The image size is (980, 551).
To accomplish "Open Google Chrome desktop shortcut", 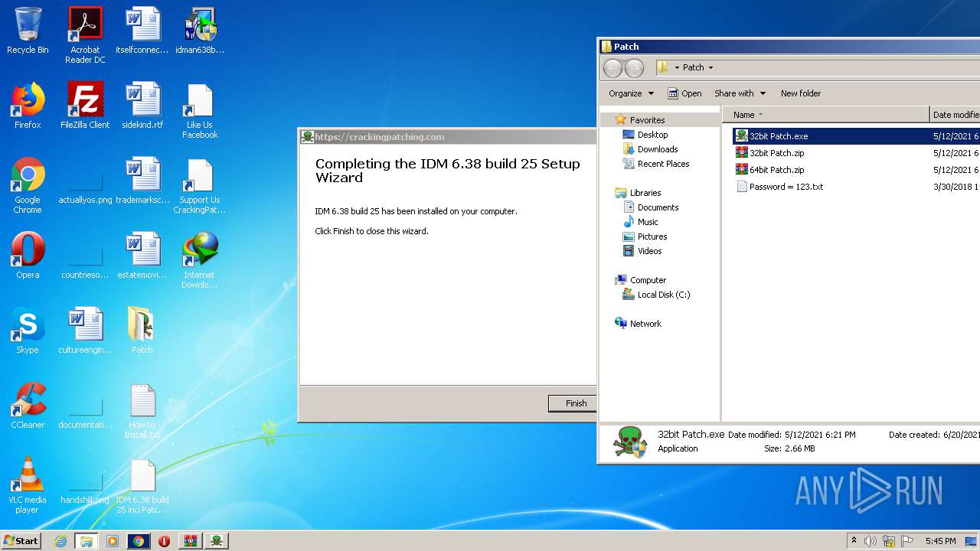I will pyautogui.click(x=28, y=185).
